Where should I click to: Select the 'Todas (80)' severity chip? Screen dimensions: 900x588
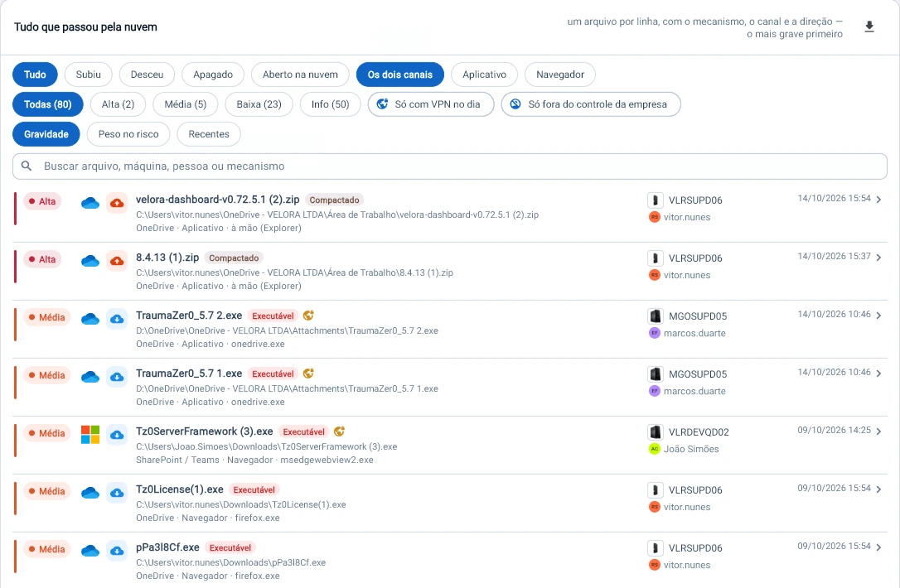pos(47,104)
